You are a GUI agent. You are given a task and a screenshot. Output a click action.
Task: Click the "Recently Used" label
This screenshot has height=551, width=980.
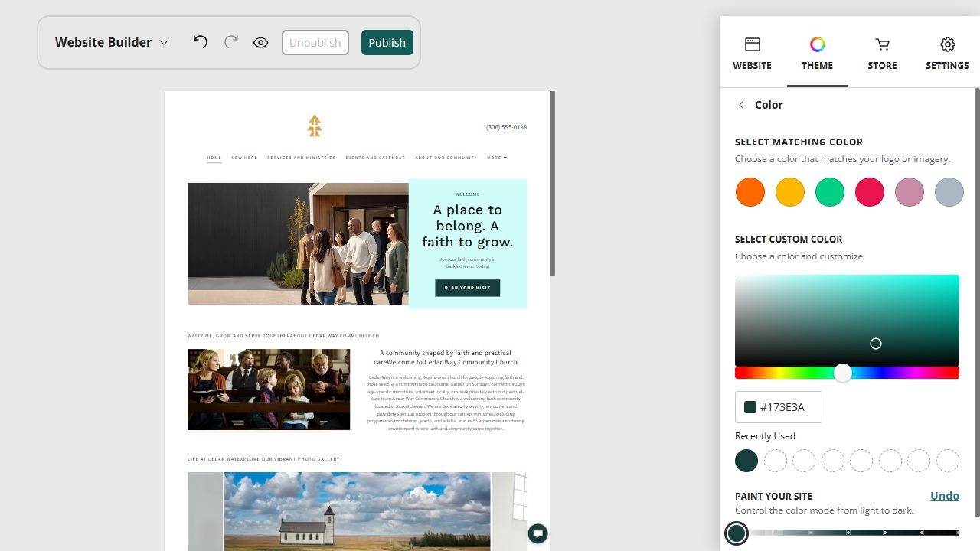tap(765, 436)
